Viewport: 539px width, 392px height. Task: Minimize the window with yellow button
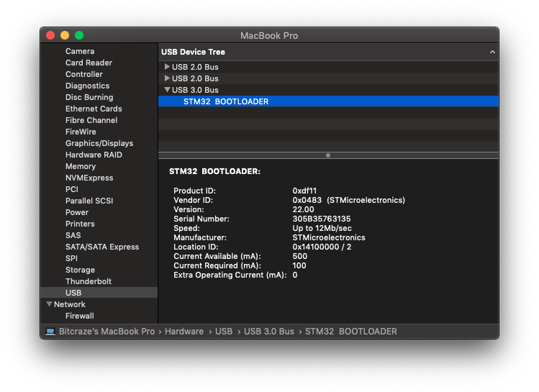coord(65,35)
